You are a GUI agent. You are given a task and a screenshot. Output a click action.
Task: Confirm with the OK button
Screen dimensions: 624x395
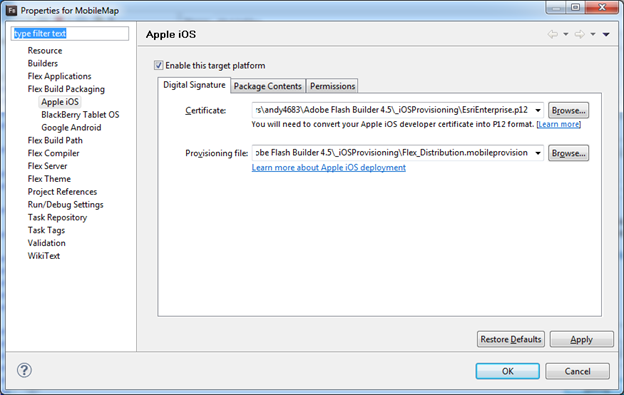point(508,371)
